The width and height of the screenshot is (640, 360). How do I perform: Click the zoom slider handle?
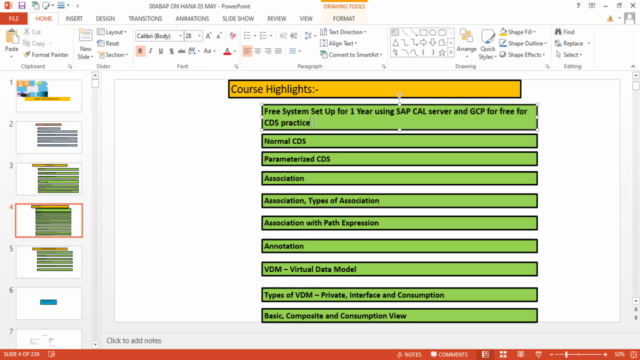pos(567,354)
